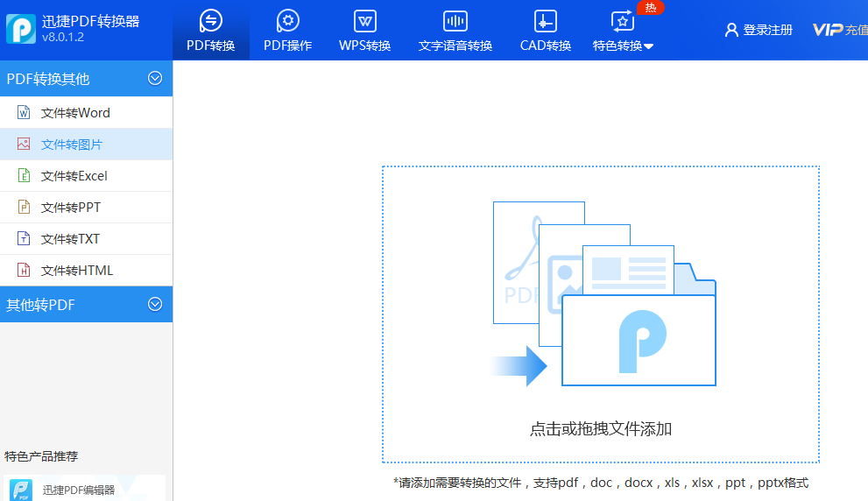The image size is (868, 501).
Task: Switch to the CAD转换 tab label
Action: tap(546, 46)
